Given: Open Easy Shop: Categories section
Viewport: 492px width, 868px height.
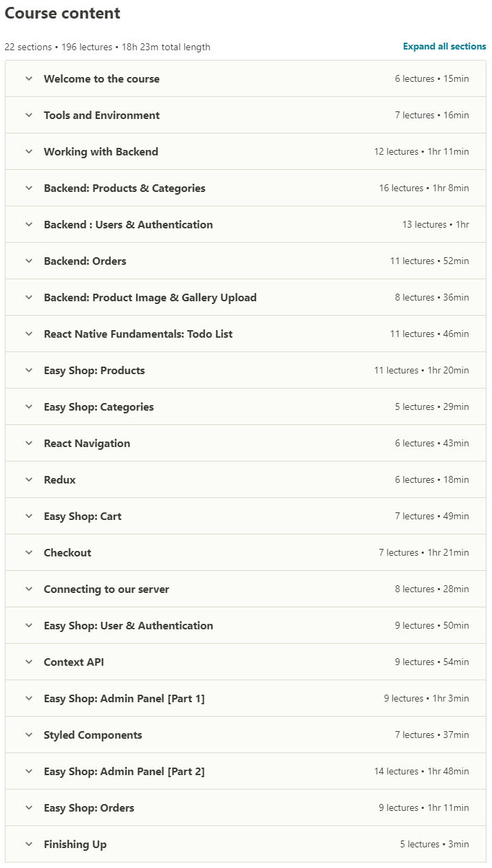Looking at the screenshot, I should (246, 406).
